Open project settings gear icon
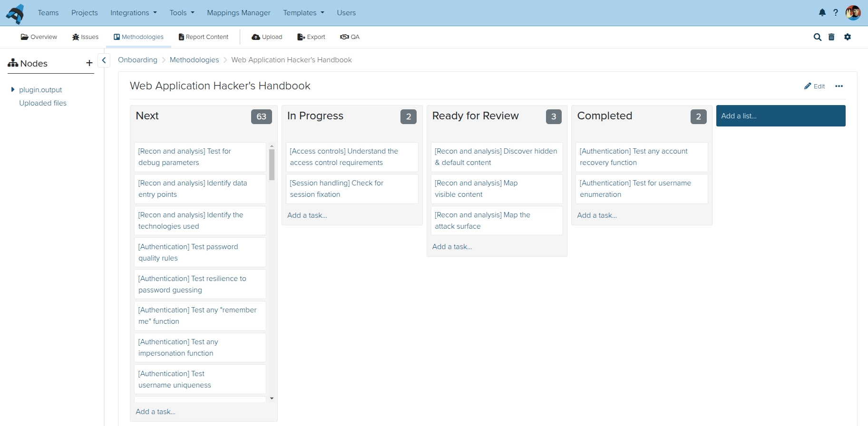 click(848, 37)
